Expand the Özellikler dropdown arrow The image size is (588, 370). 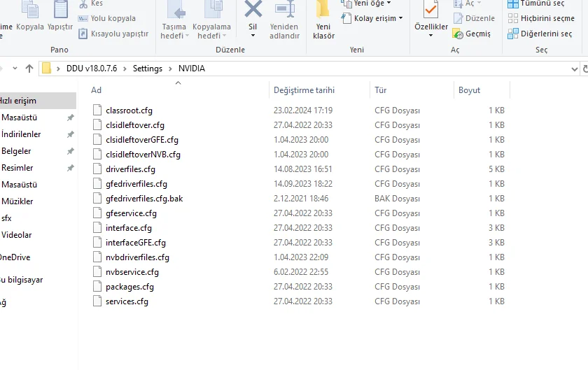tap(431, 36)
